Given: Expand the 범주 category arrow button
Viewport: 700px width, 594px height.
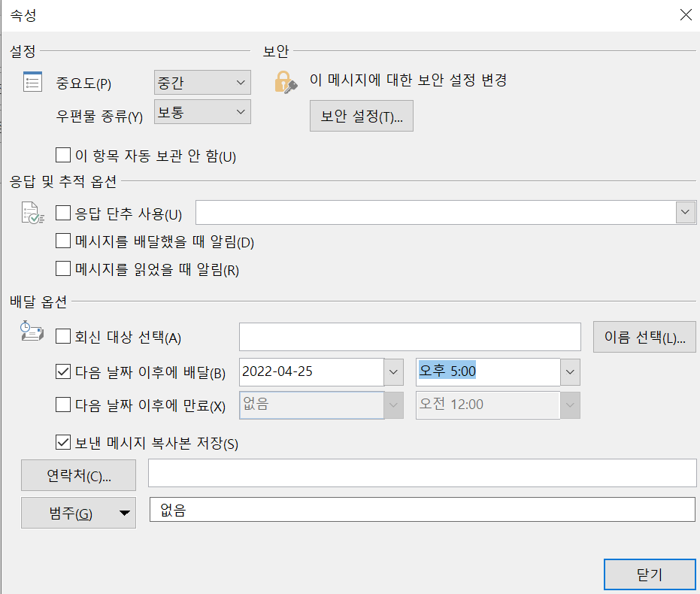Looking at the screenshot, I should (125, 513).
